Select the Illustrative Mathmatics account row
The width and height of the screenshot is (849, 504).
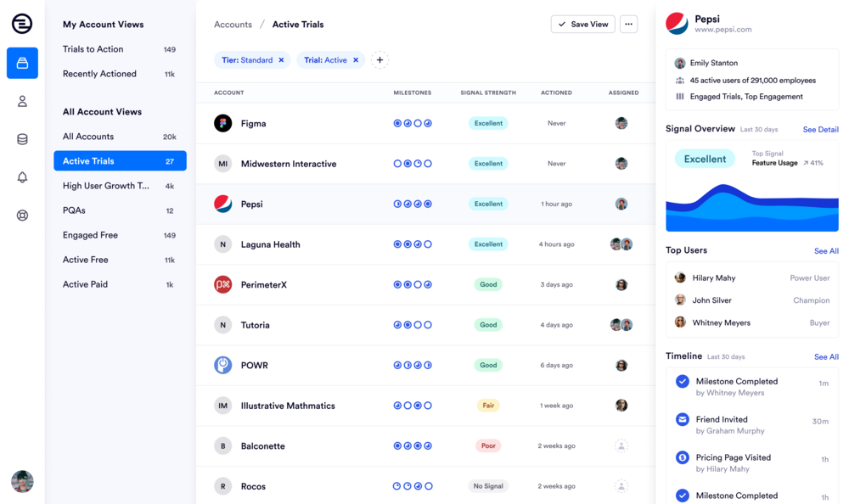click(x=425, y=406)
